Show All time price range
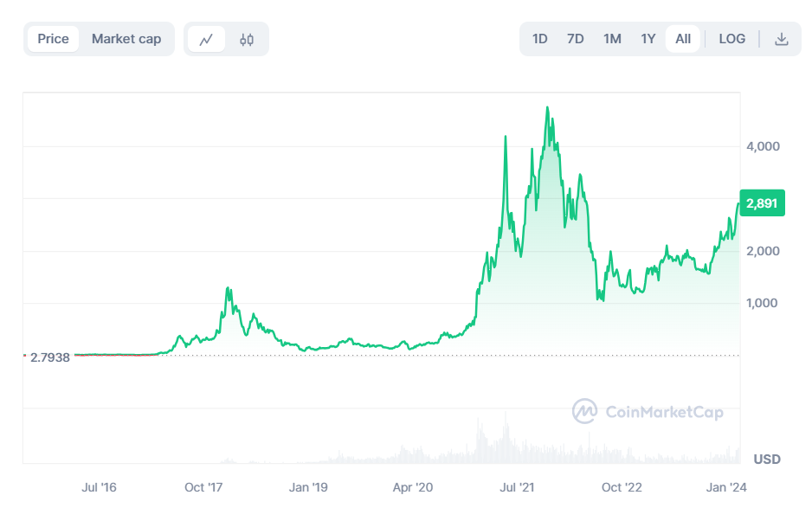812x508 pixels. click(683, 39)
